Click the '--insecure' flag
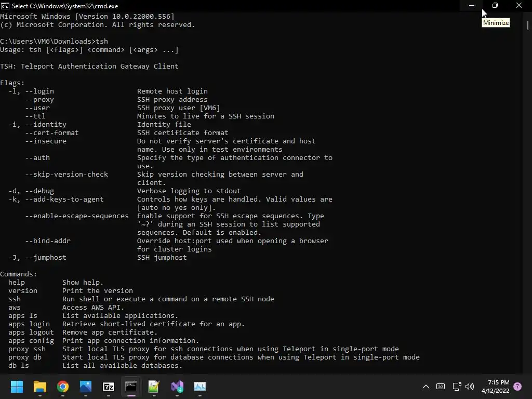This screenshot has width=532, height=399. tap(46, 141)
